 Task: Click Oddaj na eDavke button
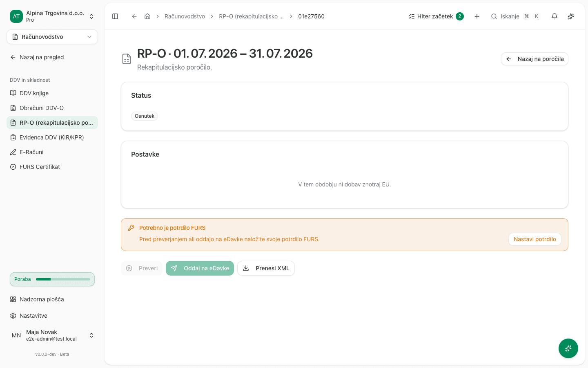200,268
